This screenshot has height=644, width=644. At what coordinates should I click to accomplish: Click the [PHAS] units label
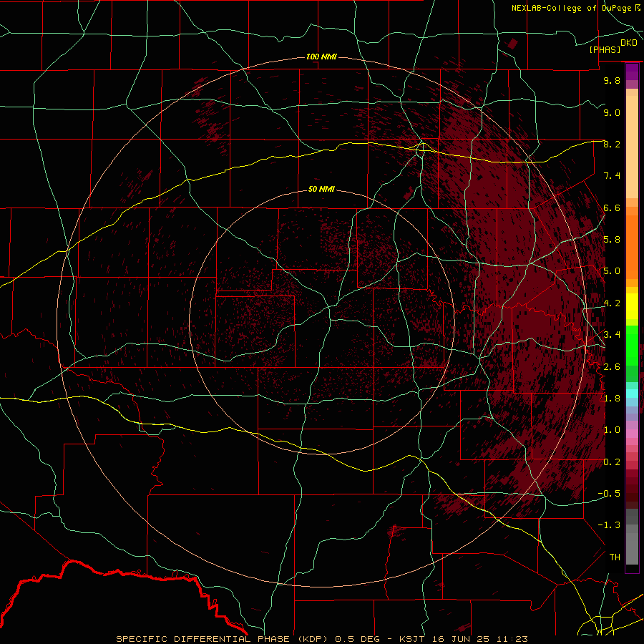tap(605, 49)
